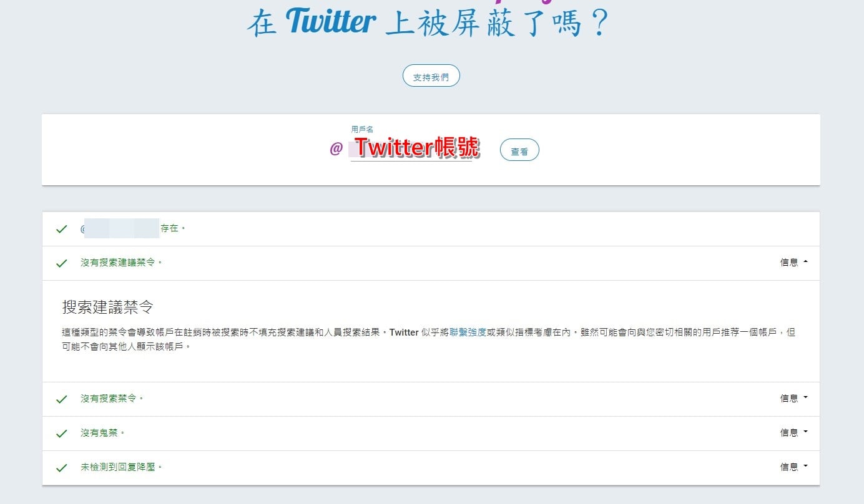The height and width of the screenshot is (504, 864).
Task: Click the 在 Twitter 上被屏蔽了嗎 page title
Action: pyautogui.click(x=428, y=22)
